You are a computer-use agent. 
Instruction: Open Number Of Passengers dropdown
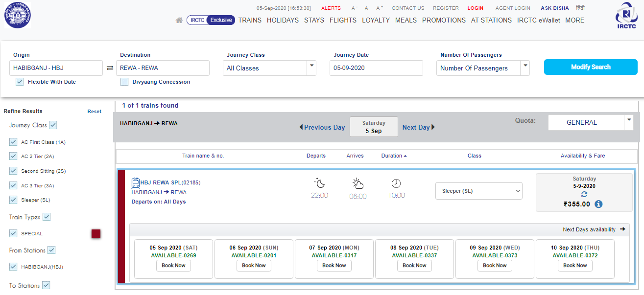pos(483,68)
